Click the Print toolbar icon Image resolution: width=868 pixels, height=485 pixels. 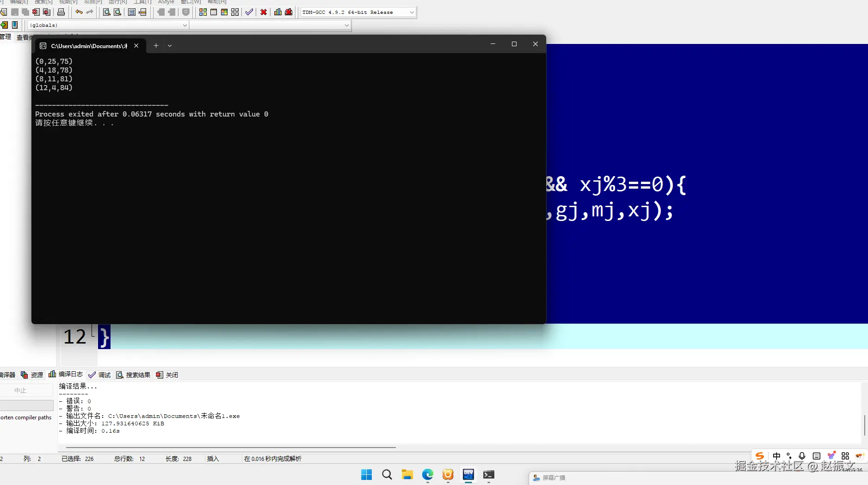61,12
